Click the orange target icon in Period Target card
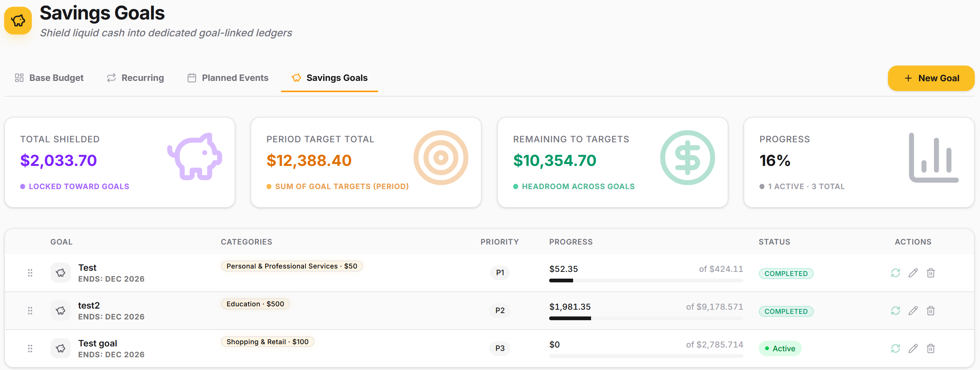Image resolution: width=980 pixels, height=370 pixels. (x=441, y=158)
